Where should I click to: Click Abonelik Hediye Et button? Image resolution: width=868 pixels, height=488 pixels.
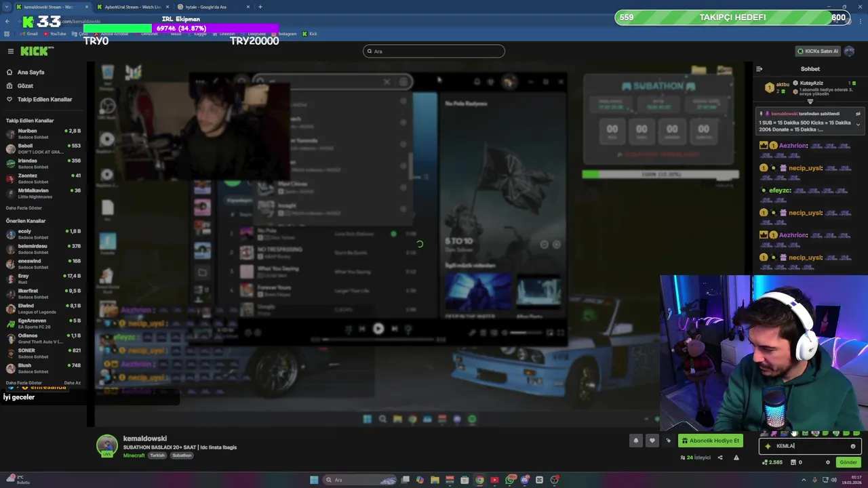coord(711,441)
